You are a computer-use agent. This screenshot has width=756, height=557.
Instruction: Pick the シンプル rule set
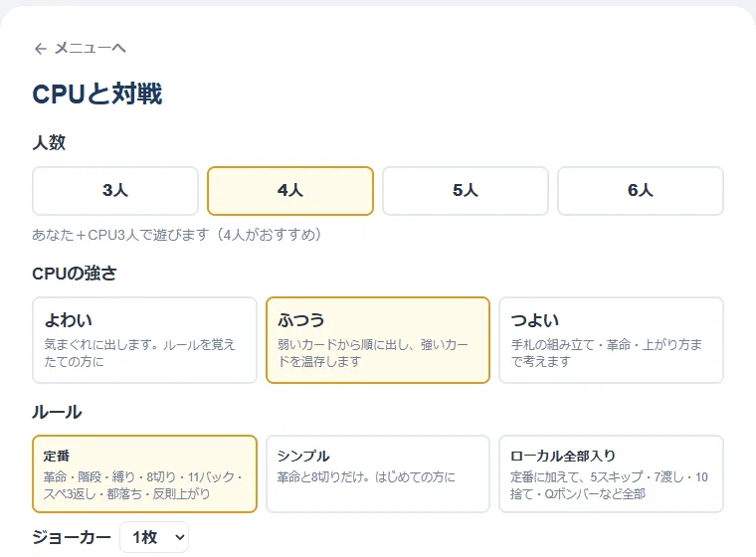(378, 473)
